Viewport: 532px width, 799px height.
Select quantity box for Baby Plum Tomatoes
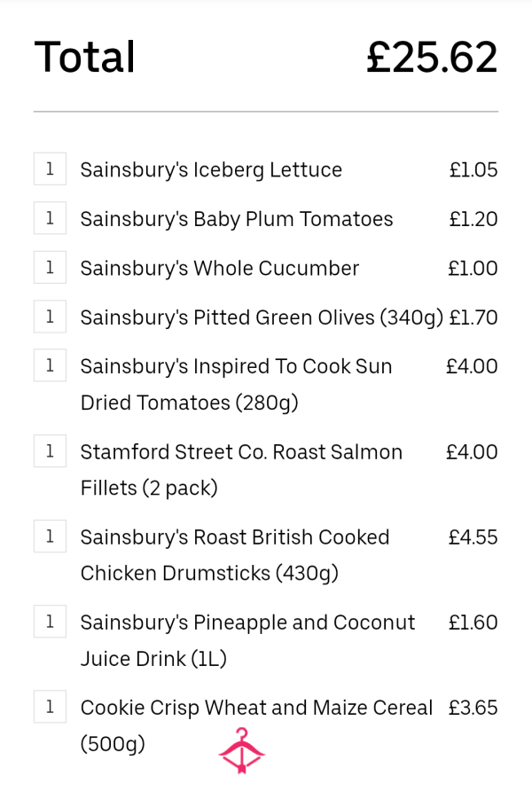[x=50, y=218]
